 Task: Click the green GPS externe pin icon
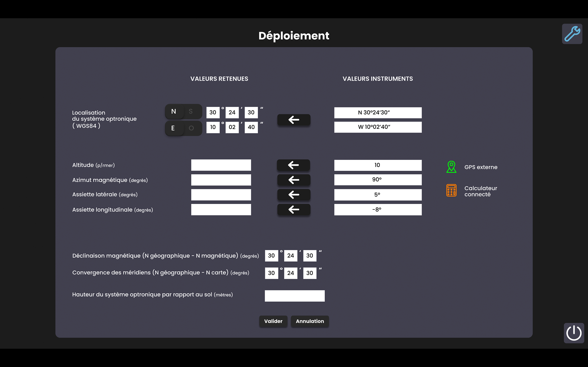click(451, 167)
